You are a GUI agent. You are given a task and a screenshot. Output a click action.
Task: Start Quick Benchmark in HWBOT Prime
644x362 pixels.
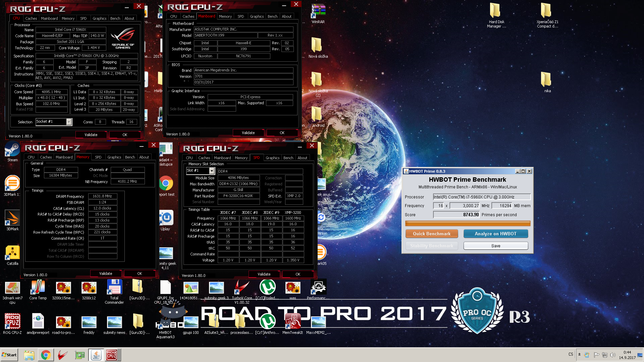(431, 234)
